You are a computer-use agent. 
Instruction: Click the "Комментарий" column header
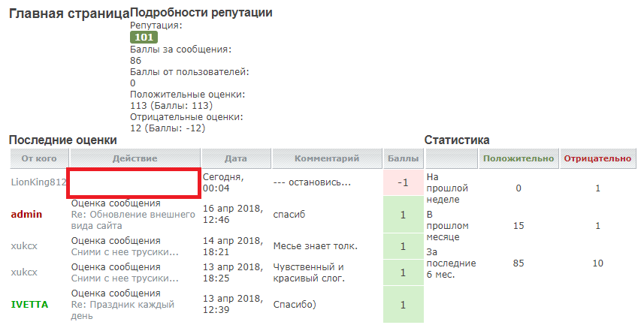pyautogui.click(x=326, y=158)
